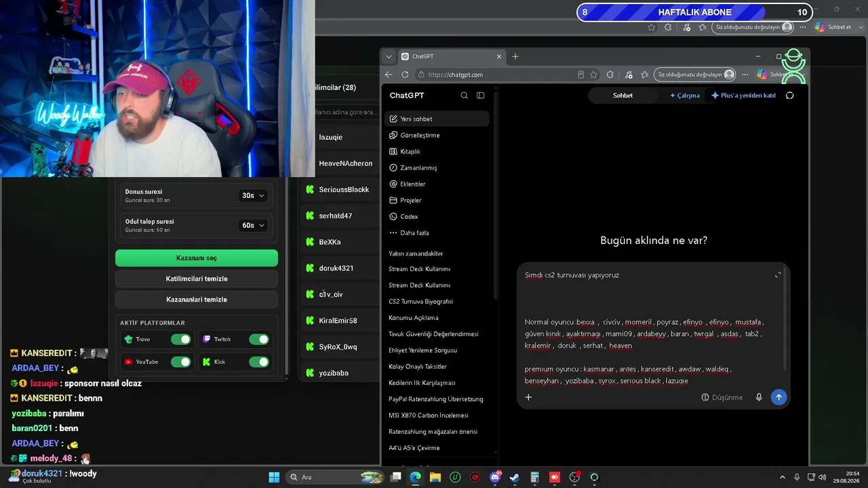Image resolution: width=868 pixels, height=488 pixels.
Task: Collapse the ChatGPT sidebar panel
Action: pyautogui.click(x=481, y=96)
